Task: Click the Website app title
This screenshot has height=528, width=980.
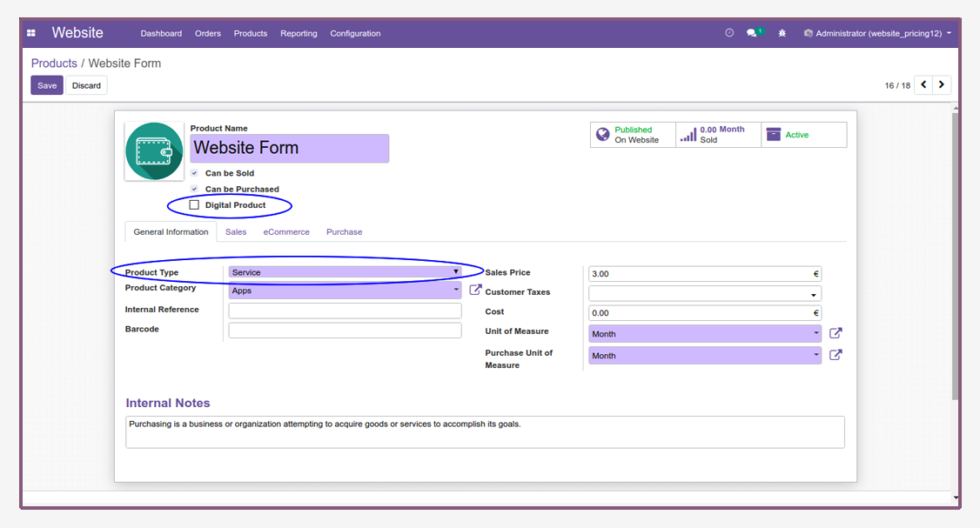Action: [77, 32]
